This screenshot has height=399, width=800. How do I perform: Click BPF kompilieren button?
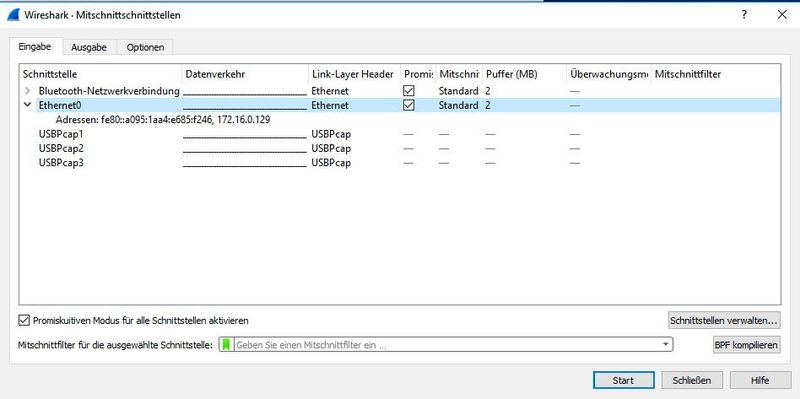[x=746, y=345]
